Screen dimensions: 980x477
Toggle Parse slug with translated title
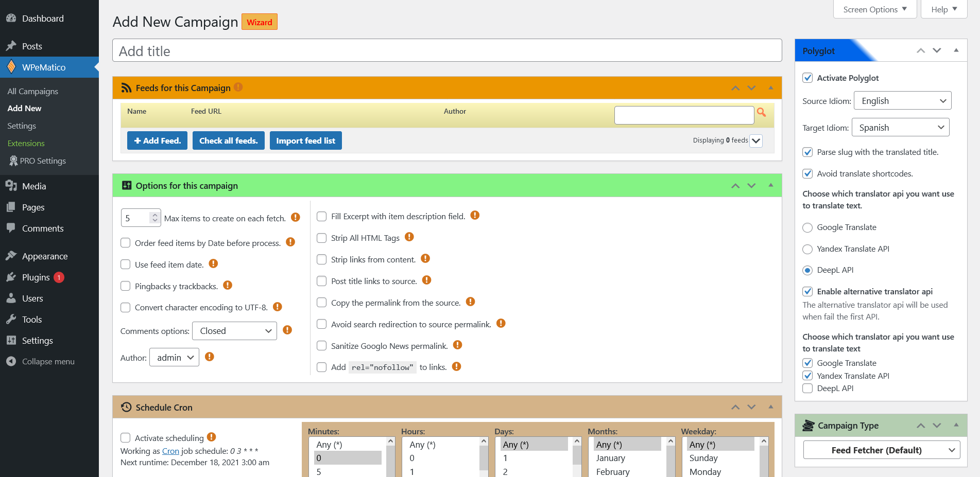(807, 152)
